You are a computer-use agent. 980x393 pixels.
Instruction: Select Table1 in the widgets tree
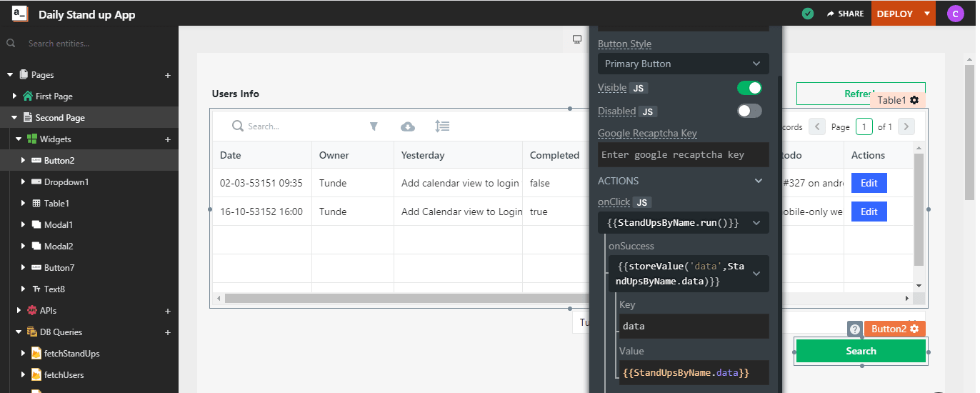56,204
